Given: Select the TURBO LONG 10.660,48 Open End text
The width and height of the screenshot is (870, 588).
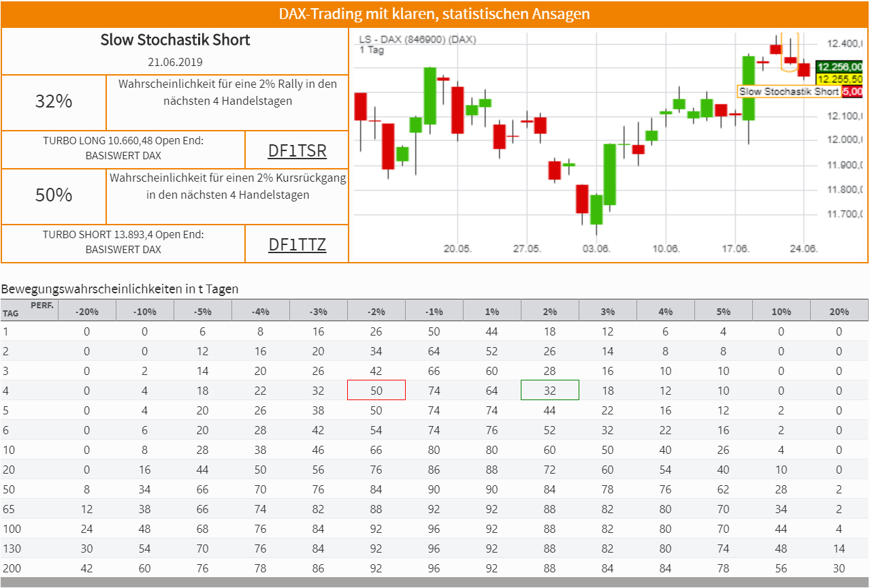Looking at the screenshot, I should (123, 141).
